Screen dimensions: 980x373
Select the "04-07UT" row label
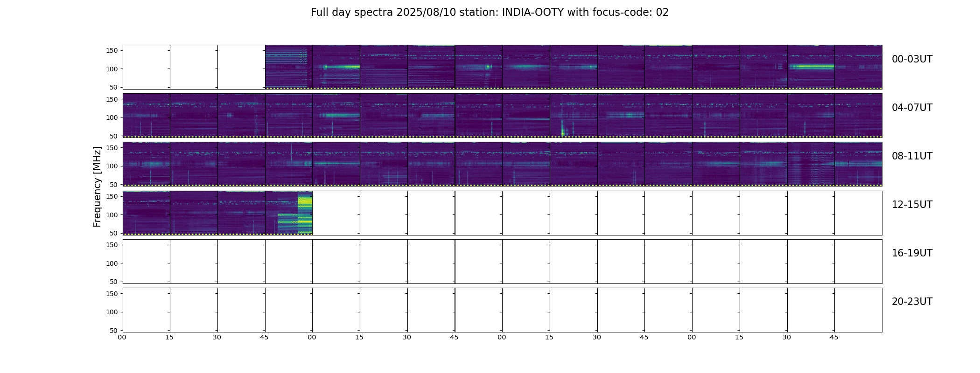912,108
